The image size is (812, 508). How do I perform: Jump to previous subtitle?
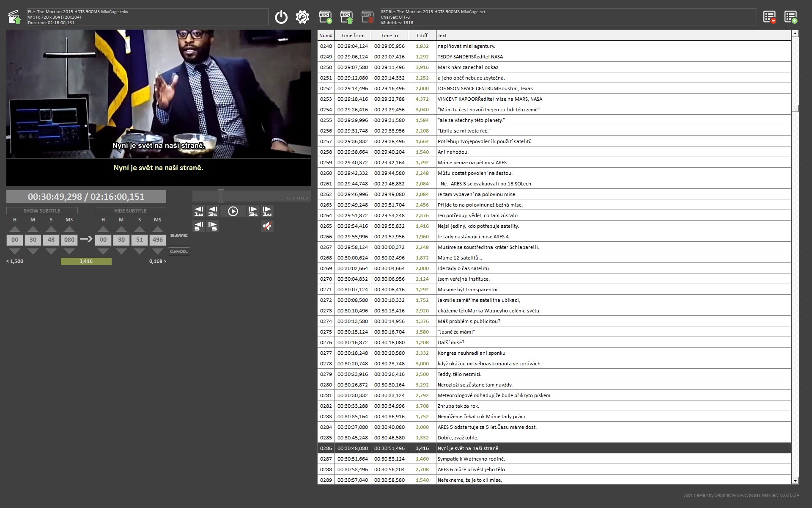click(x=199, y=226)
